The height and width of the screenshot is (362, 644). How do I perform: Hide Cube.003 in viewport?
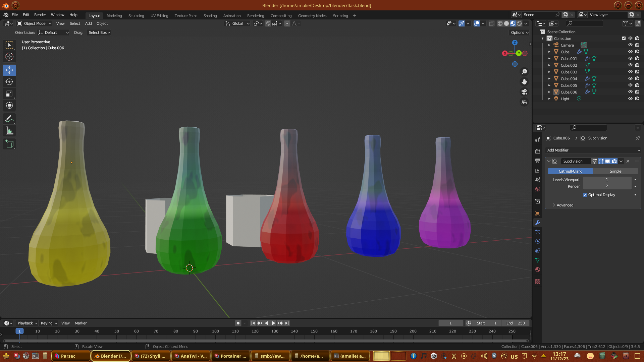pos(630,72)
